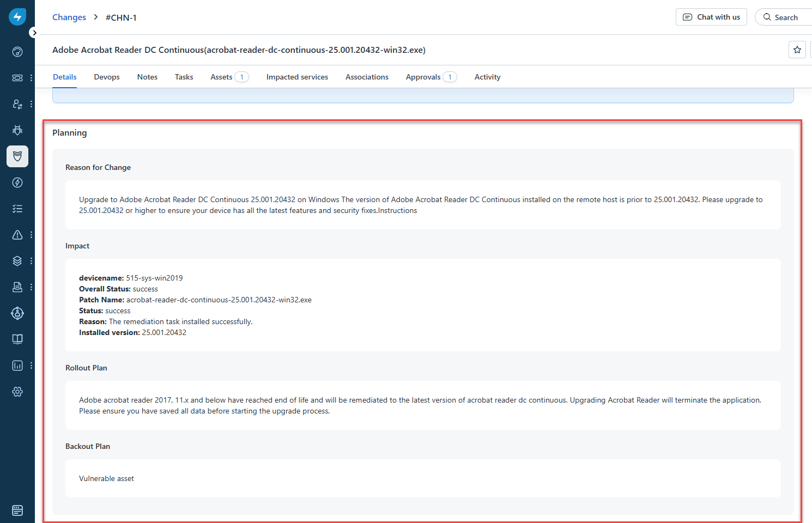Click the Freshservice lightning logo
This screenshot has height=523, width=812.
pos(17,17)
